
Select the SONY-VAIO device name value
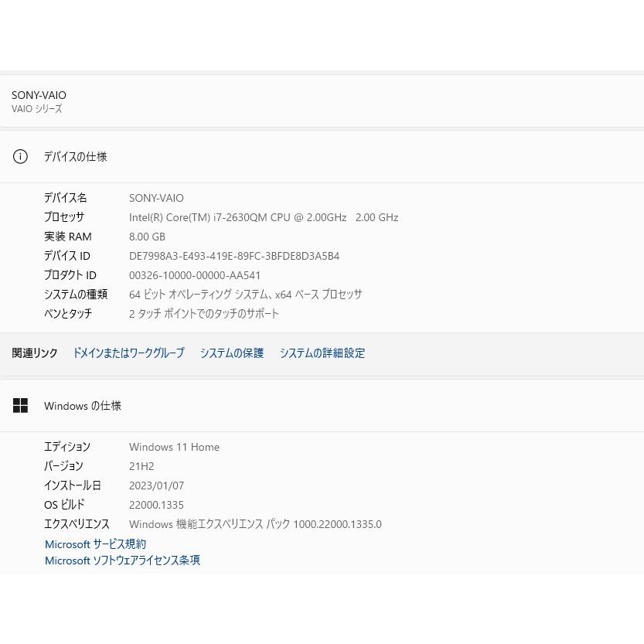tap(156, 197)
